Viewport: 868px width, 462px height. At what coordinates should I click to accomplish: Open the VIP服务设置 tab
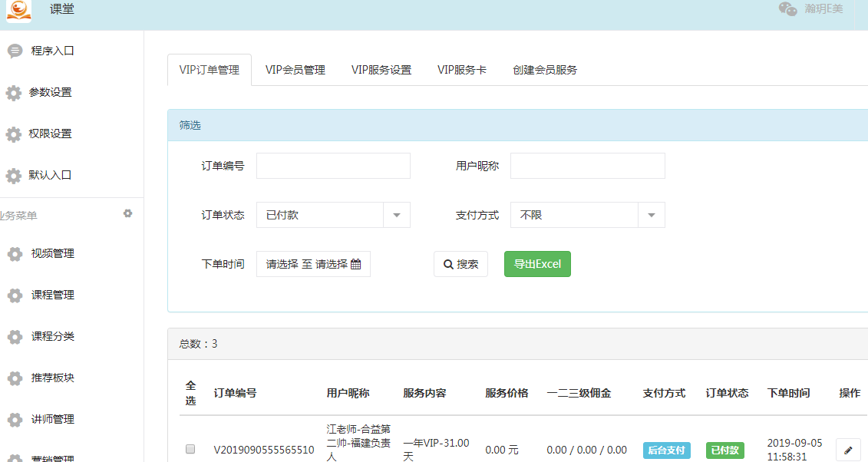[381, 70]
